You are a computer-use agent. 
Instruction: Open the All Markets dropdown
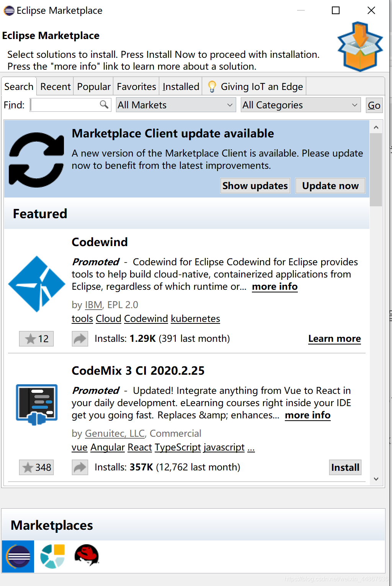pos(176,105)
